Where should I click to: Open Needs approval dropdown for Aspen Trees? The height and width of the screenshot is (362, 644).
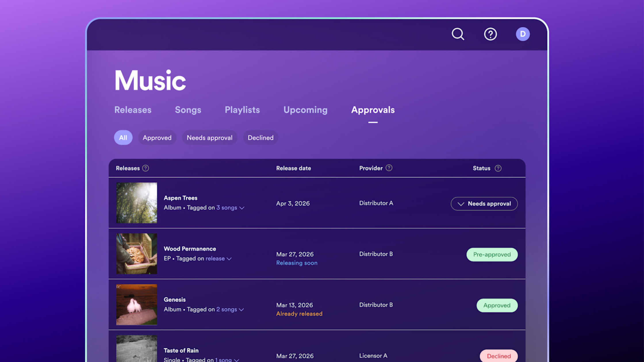coord(484,204)
